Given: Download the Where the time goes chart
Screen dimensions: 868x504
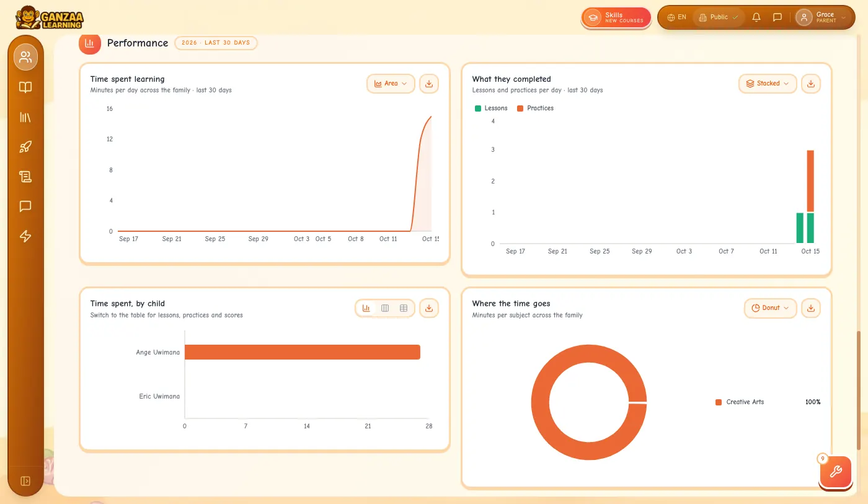Looking at the screenshot, I should point(811,308).
